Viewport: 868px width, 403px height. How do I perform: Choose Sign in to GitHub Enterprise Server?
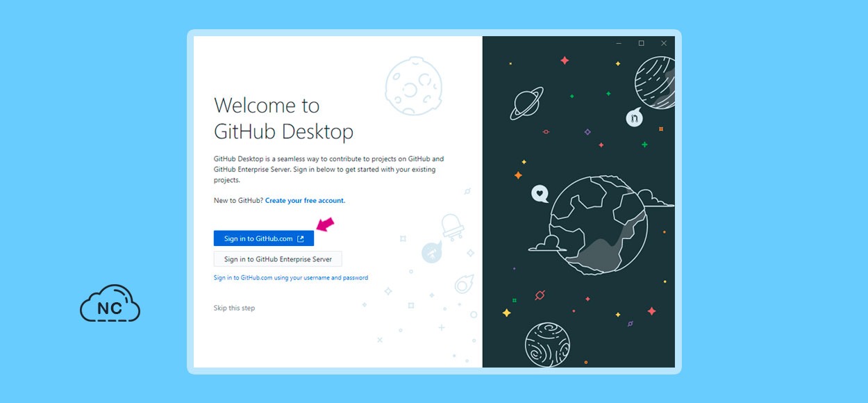pos(278,259)
